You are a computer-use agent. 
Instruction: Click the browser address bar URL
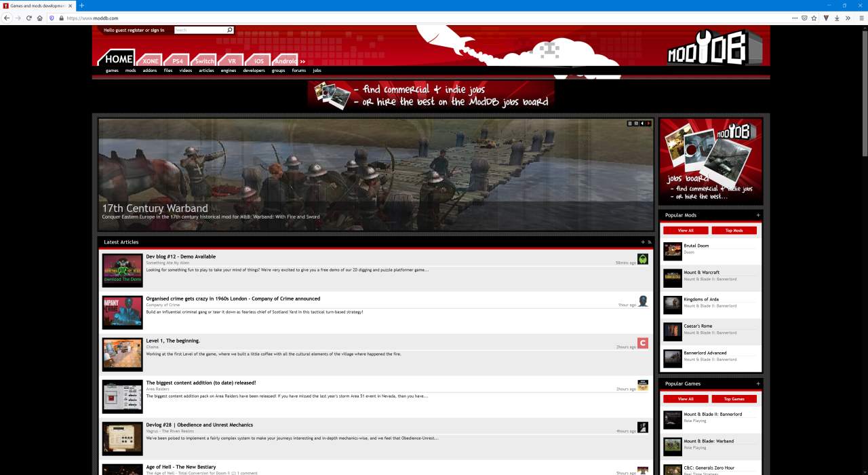coord(92,18)
